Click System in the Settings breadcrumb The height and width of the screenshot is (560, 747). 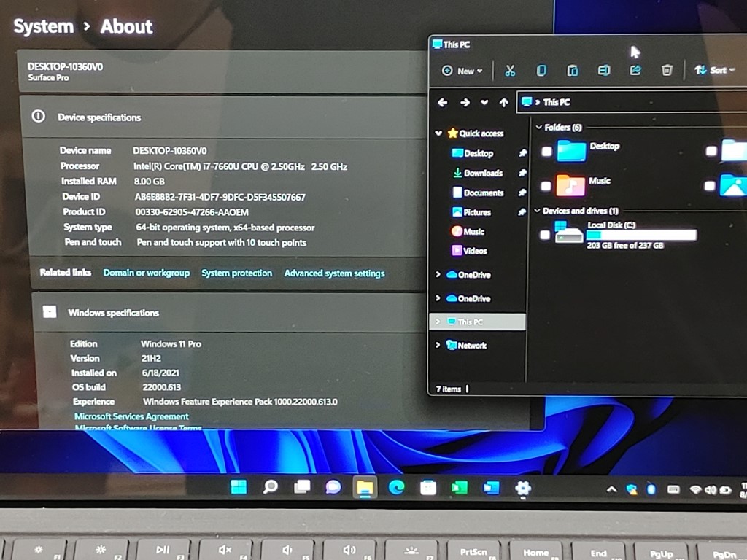(43, 26)
